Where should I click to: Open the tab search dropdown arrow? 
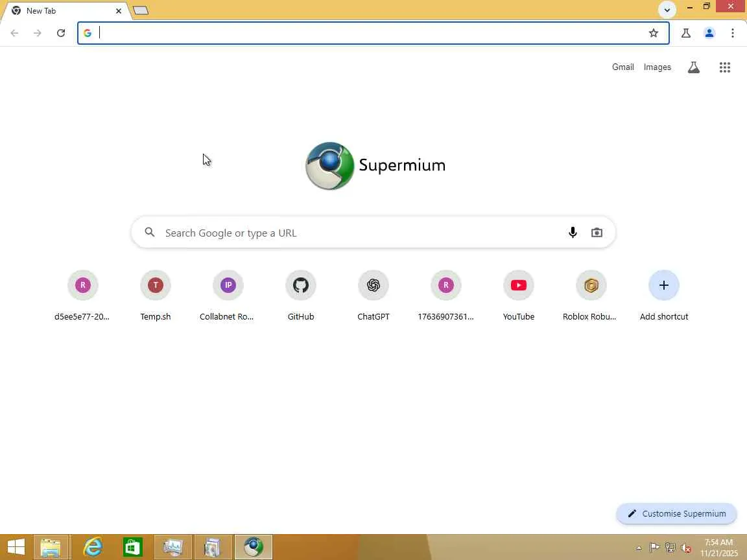tap(667, 10)
